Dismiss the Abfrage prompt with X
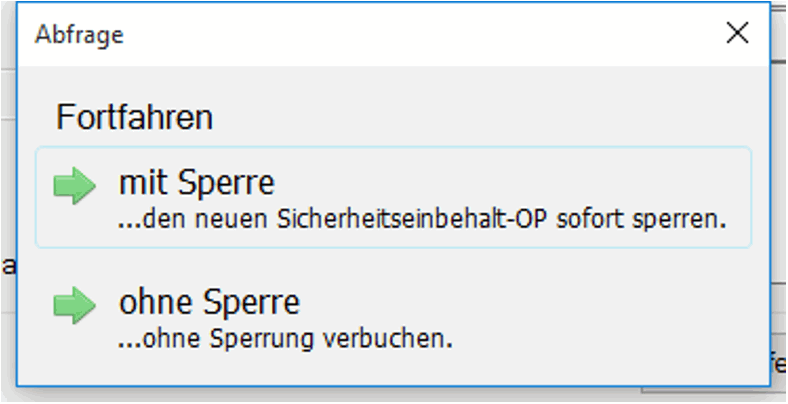The image size is (788, 404). (x=737, y=34)
